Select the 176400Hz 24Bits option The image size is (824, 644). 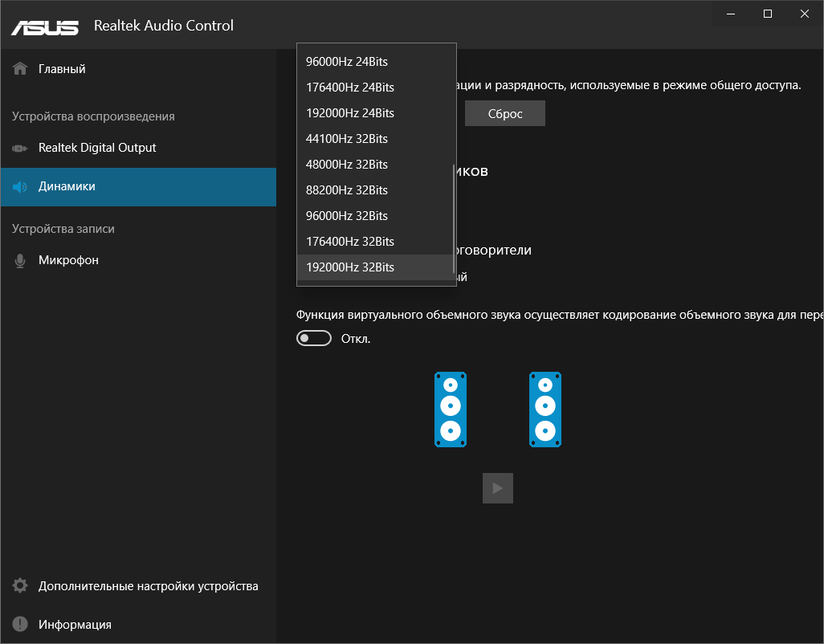click(x=350, y=88)
